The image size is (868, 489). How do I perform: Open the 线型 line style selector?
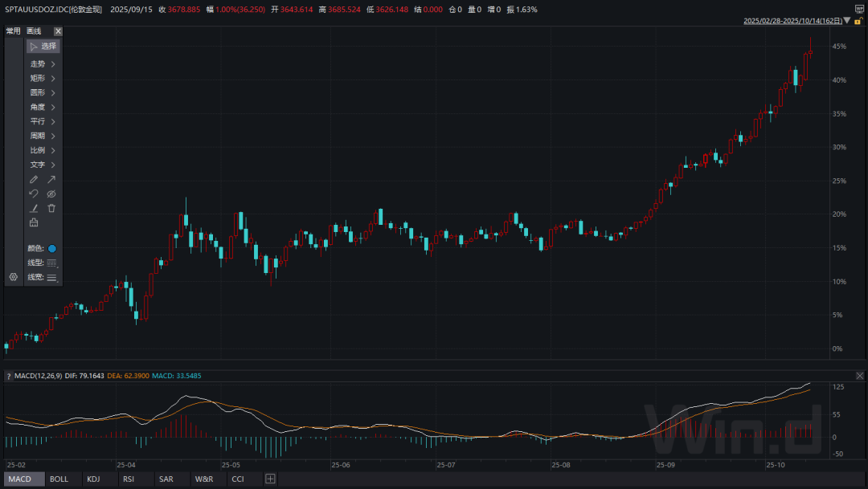(x=51, y=263)
